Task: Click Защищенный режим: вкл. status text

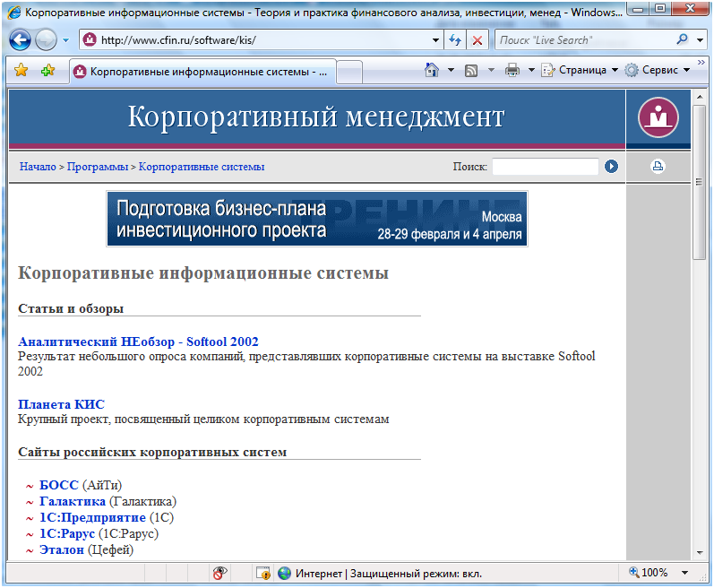Action: click(416, 574)
